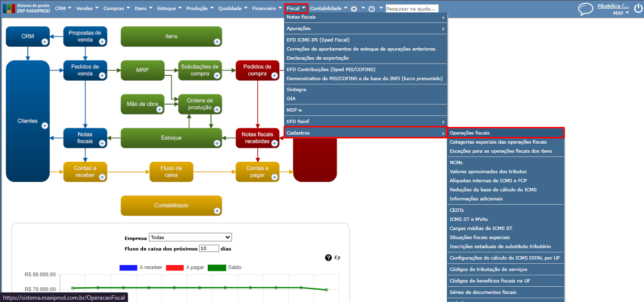Click the plus icon on Contas a receber

coord(102,177)
